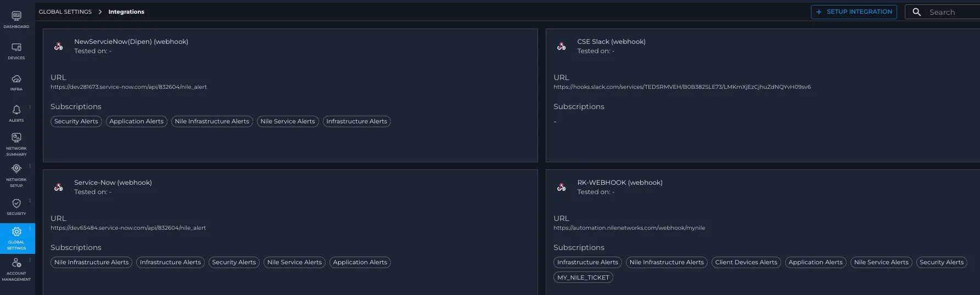Click Application Alerts tag in Service-Now card

[360, 262]
